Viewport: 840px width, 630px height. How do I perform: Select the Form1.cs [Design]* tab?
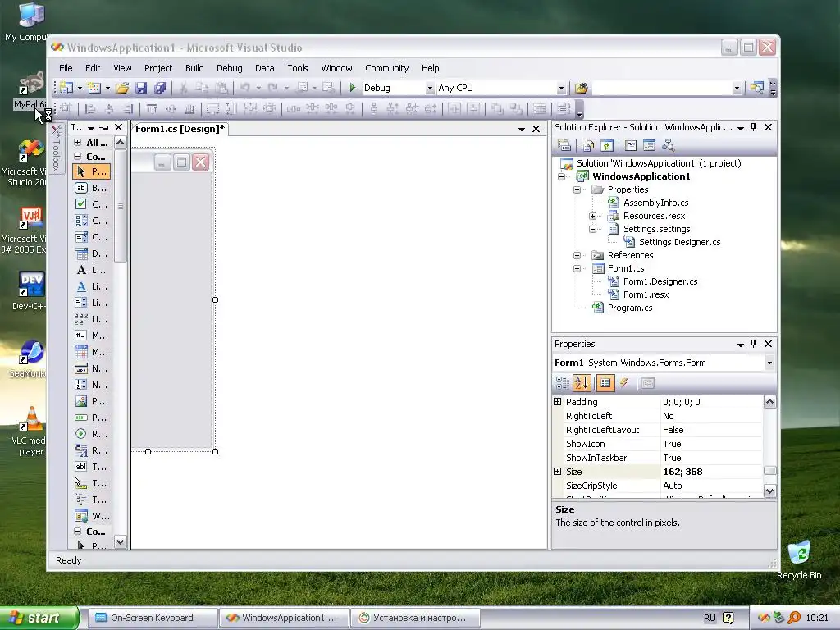click(180, 129)
